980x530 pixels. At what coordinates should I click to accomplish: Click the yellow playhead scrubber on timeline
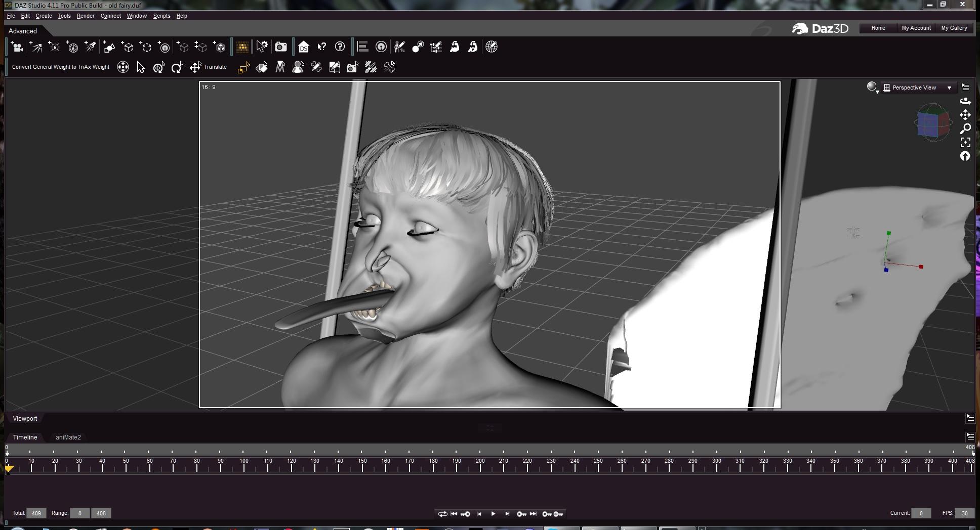9,469
